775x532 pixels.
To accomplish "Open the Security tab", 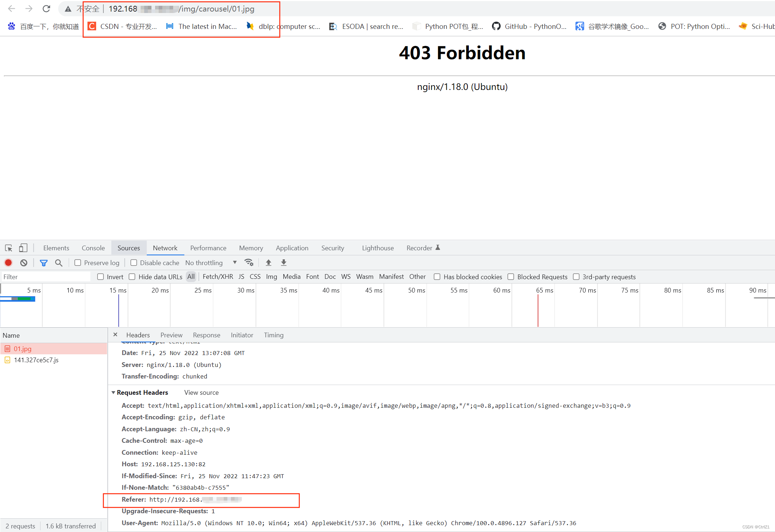I will [x=333, y=248].
